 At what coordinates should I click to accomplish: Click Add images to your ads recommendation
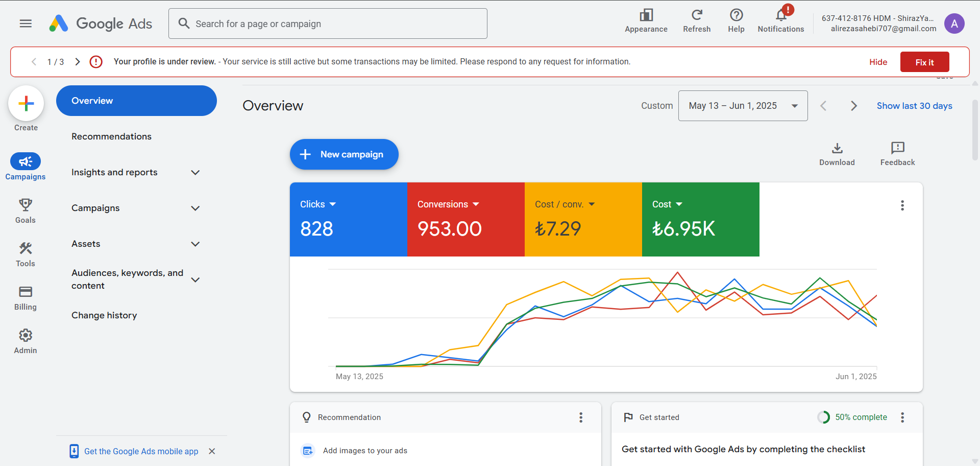(365, 451)
